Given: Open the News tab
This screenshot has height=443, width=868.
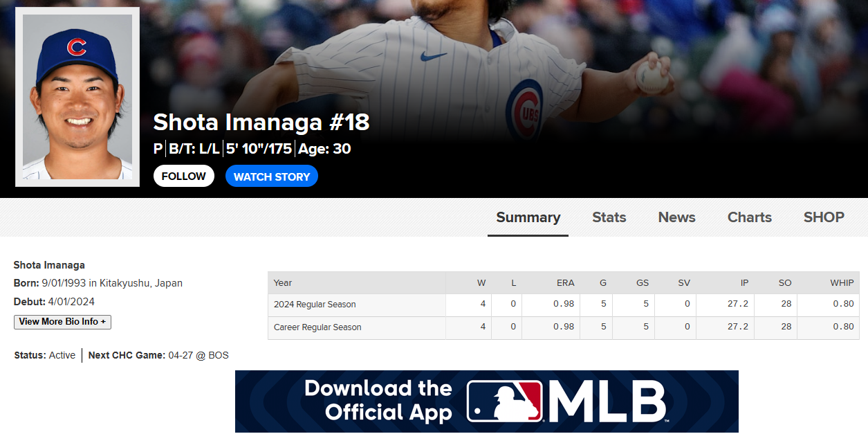Looking at the screenshot, I should 676,217.
